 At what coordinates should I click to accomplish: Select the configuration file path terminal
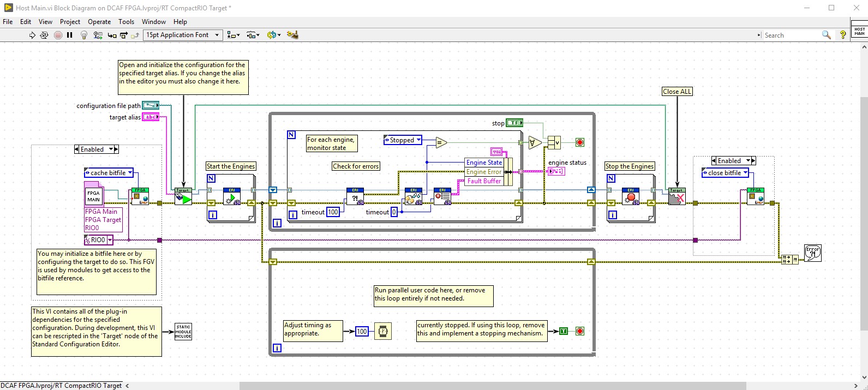pyautogui.click(x=151, y=105)
